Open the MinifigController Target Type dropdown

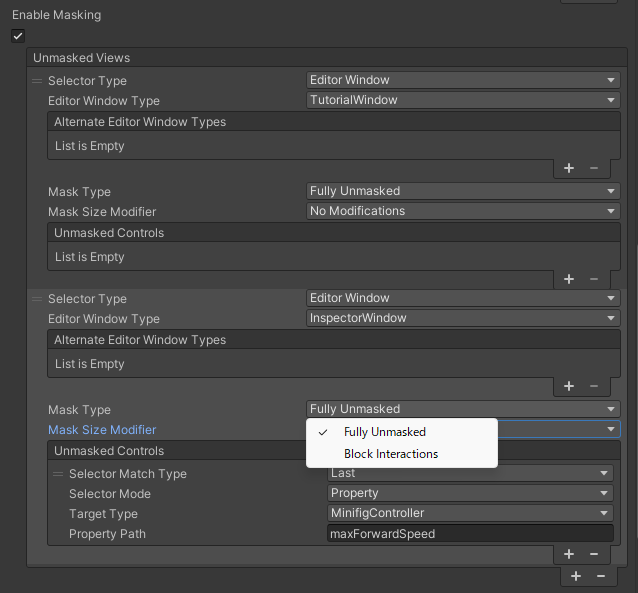[x=470, y=513]
